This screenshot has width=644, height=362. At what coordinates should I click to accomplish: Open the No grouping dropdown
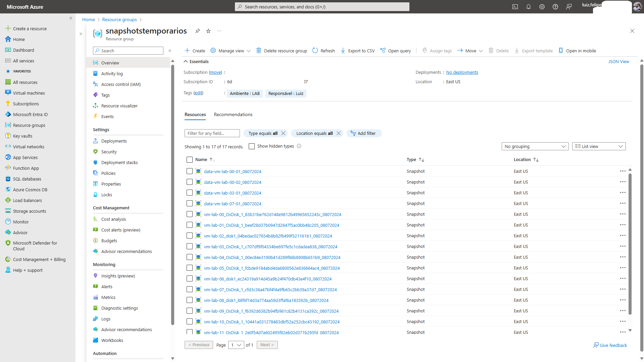click(535, 146)
